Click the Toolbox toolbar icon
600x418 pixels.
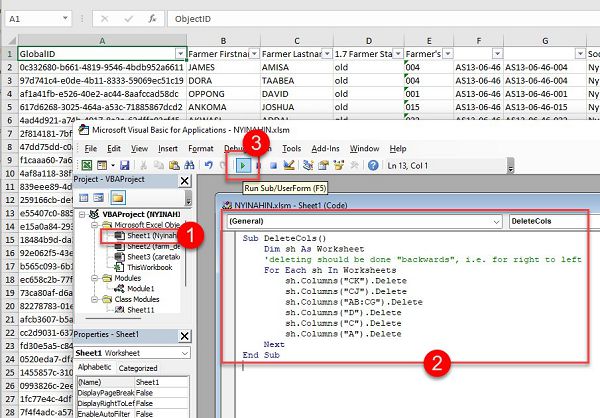(x=354, y=165)
